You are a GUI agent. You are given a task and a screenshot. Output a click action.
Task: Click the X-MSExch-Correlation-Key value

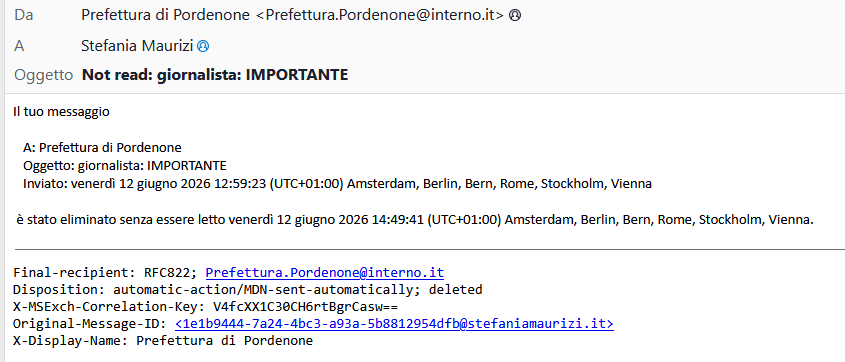(x=306, y=307)
